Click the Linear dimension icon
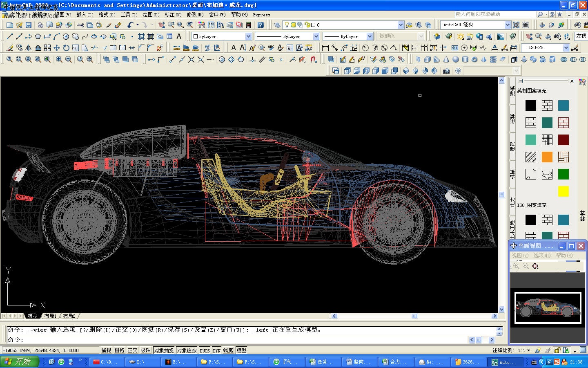 (325, 48)
